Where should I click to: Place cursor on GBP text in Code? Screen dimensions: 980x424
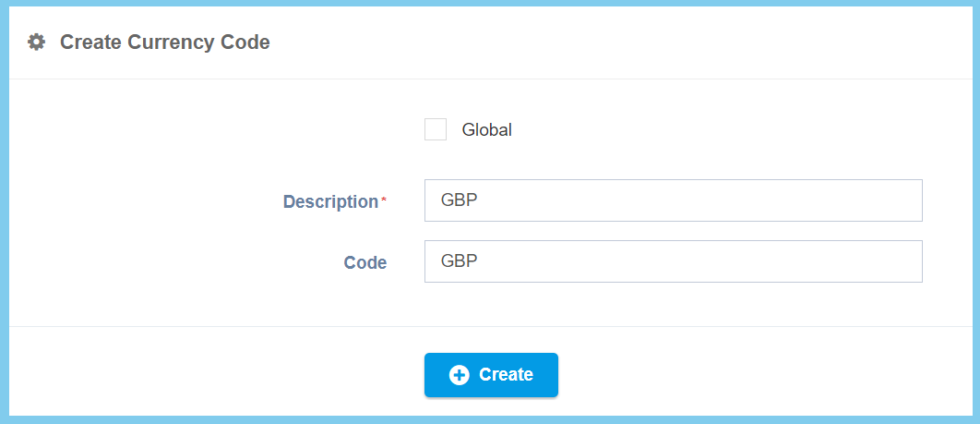459,261
